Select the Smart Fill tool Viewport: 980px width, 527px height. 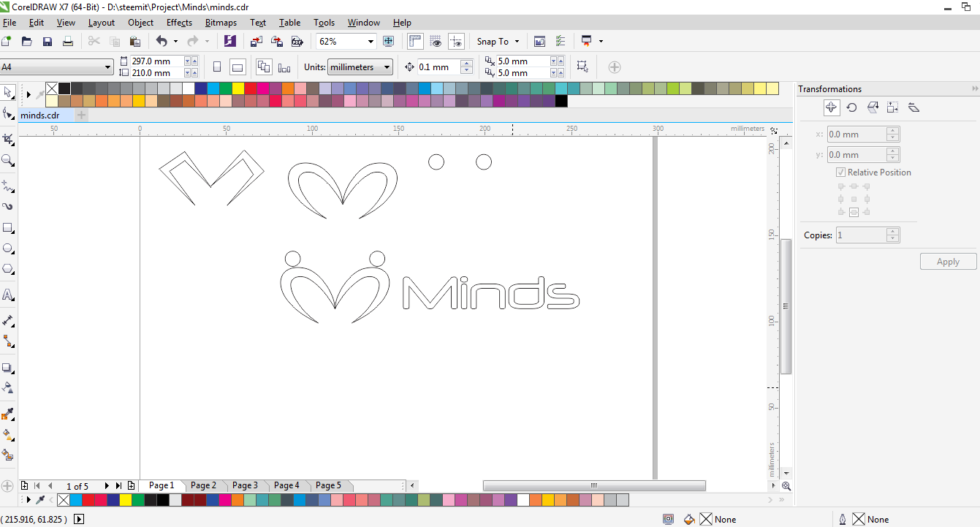[8, 455]
